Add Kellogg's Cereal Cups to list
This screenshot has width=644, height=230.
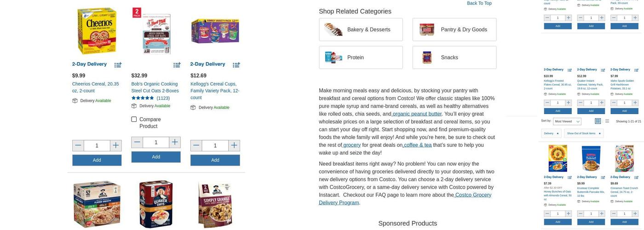[236, 65]
